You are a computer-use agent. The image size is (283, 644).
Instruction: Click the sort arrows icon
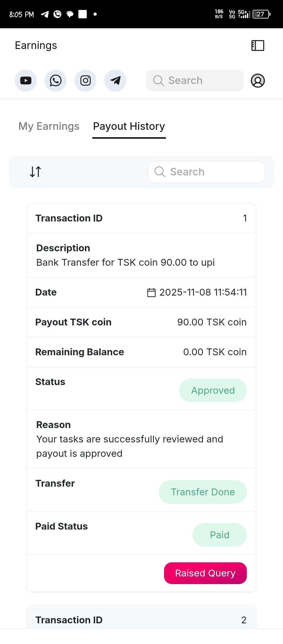tap(35, 172)
